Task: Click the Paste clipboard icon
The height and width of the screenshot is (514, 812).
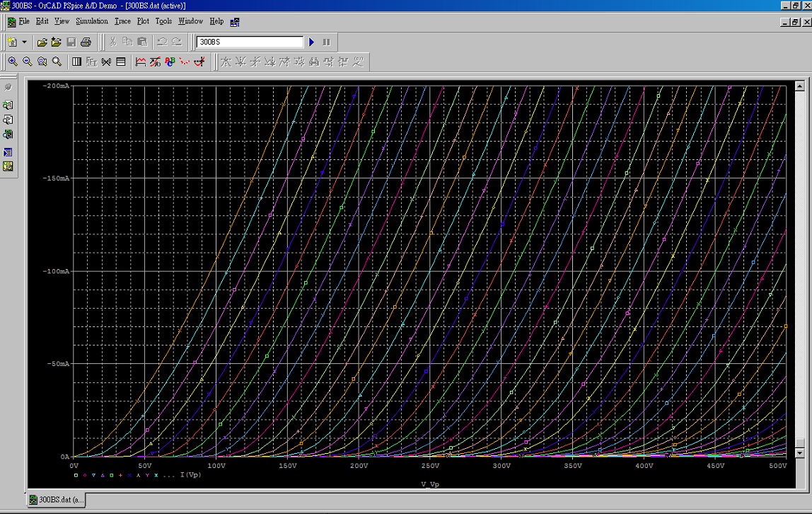Action: point(142,42)
